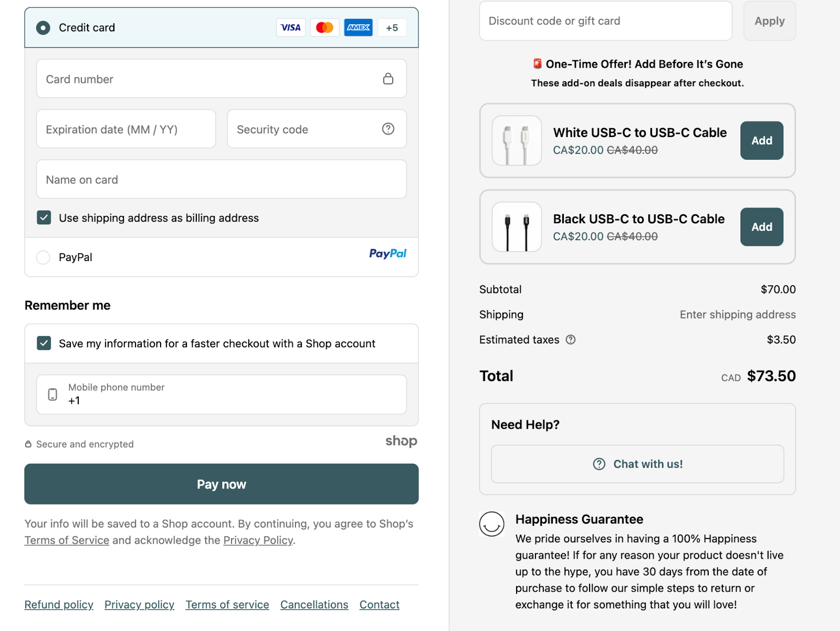Click the +5 extra payment methods badge
This screenshot has height=631, width=840.
(x=392, y=27)
